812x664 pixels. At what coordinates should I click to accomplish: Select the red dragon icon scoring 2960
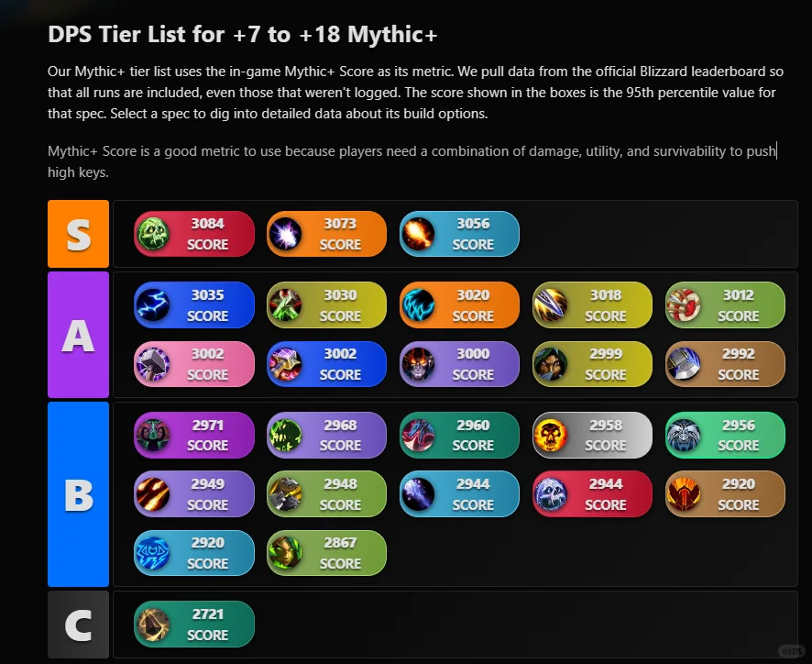point(418,435)
